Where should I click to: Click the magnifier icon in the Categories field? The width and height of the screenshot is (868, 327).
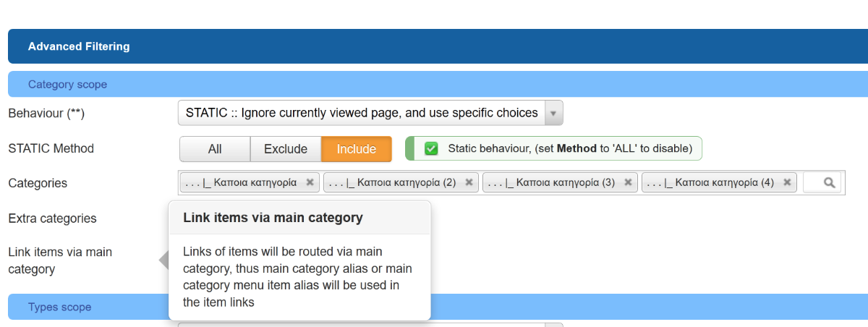pos(830,183)
